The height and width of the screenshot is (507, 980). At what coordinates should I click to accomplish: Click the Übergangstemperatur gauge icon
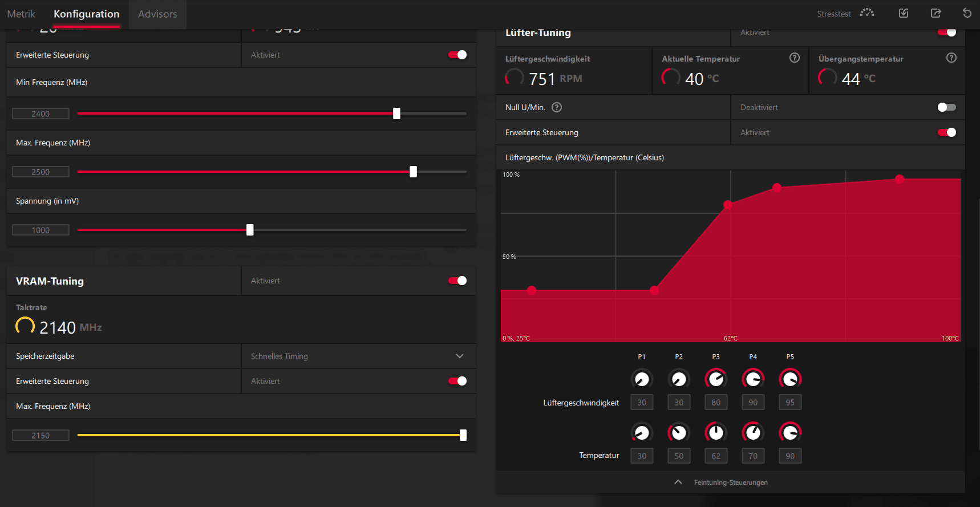click(828, 78)
